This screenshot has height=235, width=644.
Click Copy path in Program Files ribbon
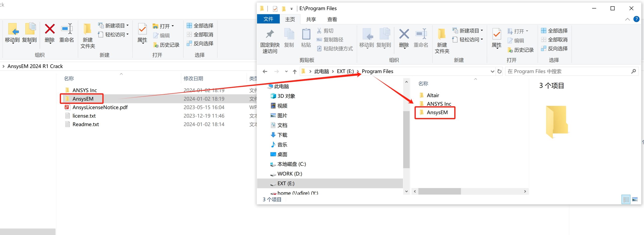(x=330, y=40)
